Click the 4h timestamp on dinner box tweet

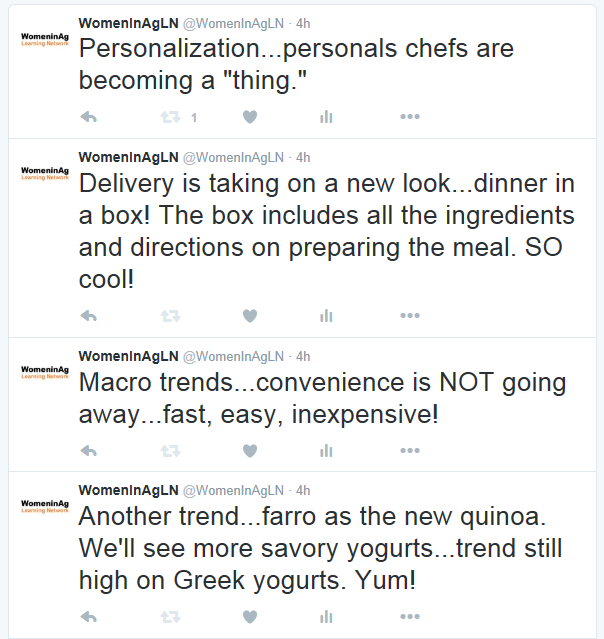[303, 156]
